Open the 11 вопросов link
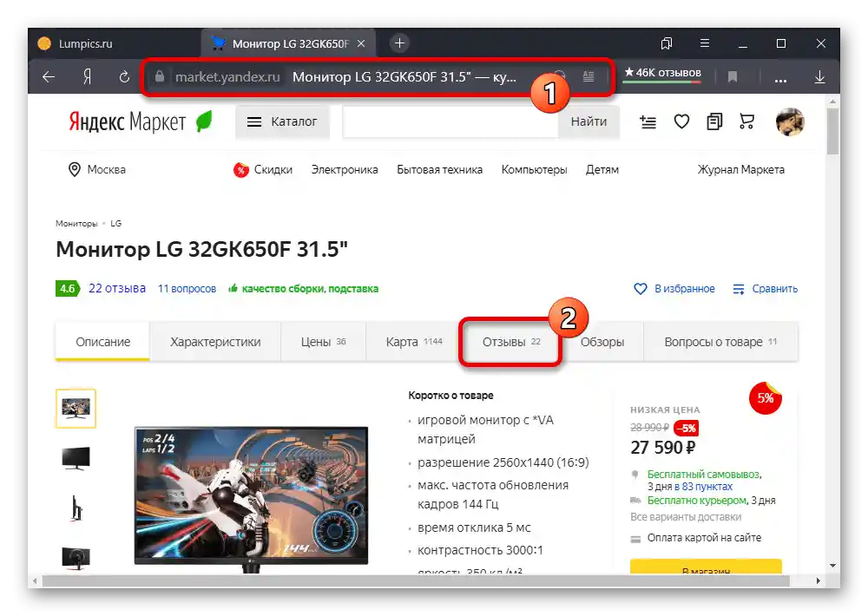This screenshot has height=616, width=868. point(187,288)
